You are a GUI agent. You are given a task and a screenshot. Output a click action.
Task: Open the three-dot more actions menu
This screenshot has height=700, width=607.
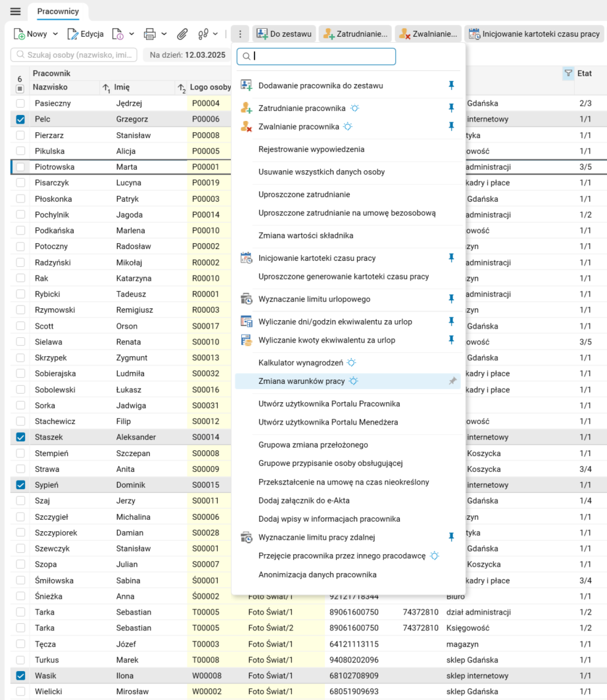coord(240,34)
